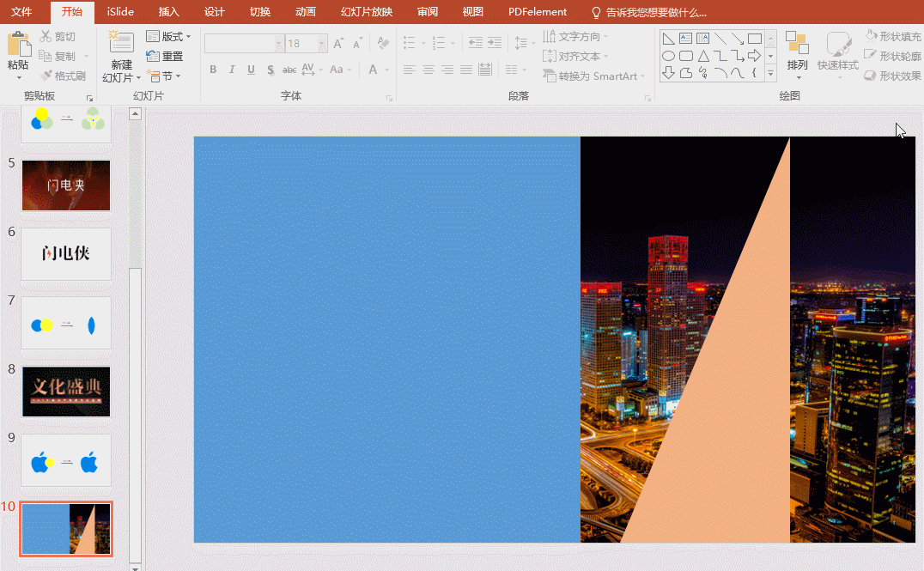The height and width of the screenshot is (571, 924).
Task: Open the 复制 copy options arrow
Action: (x=86, y=57)
